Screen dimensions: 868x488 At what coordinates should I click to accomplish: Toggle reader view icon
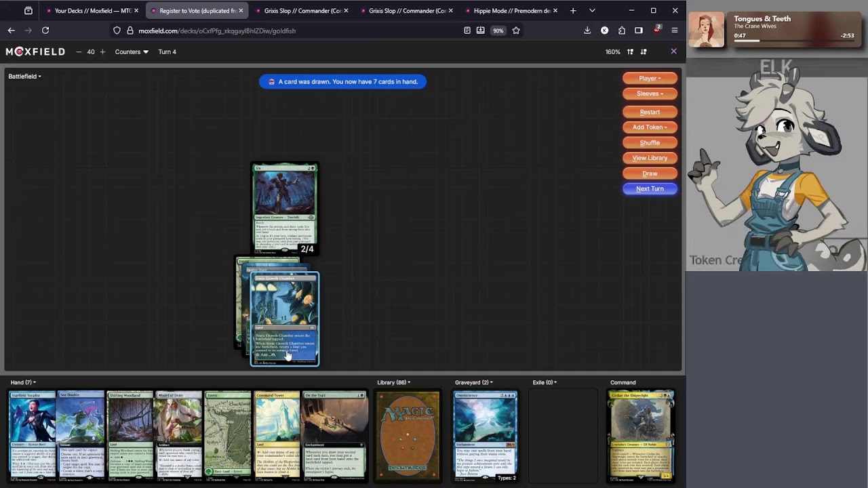tap(467, 30)
